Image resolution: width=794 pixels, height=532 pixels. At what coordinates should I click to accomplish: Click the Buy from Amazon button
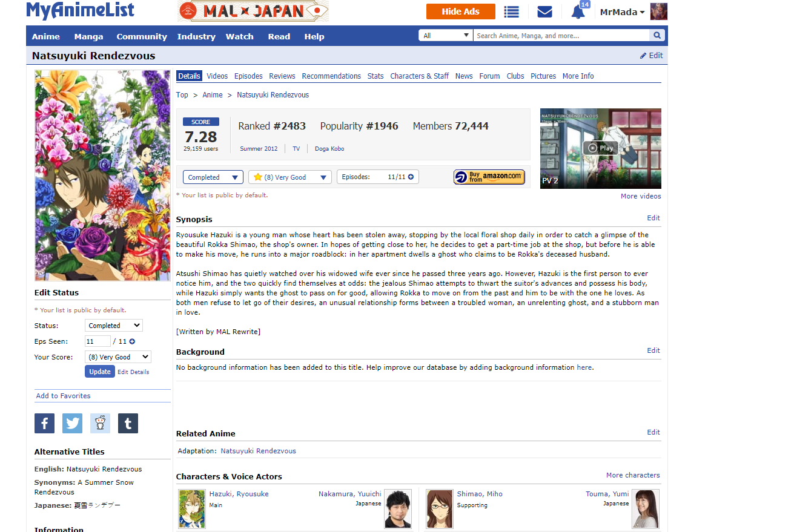[489, 177]
